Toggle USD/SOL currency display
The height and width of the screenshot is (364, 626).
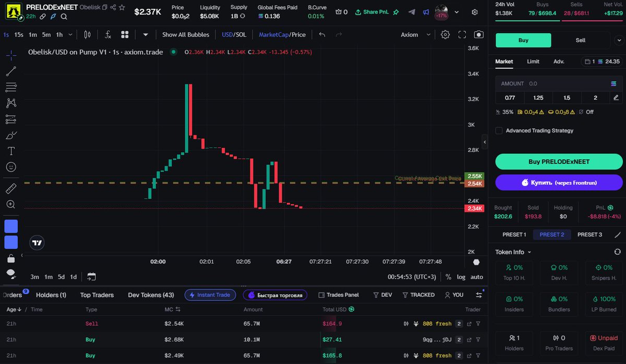tap(234, 35)
